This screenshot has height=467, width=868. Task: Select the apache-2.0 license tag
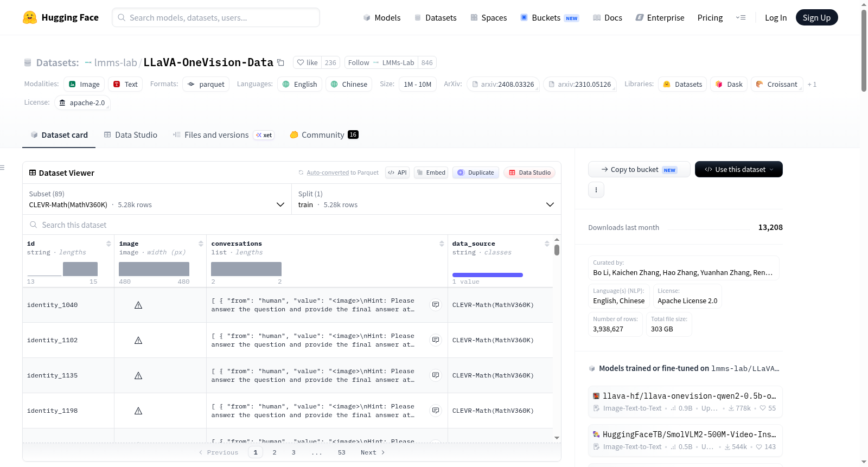[x=82, y=103]
